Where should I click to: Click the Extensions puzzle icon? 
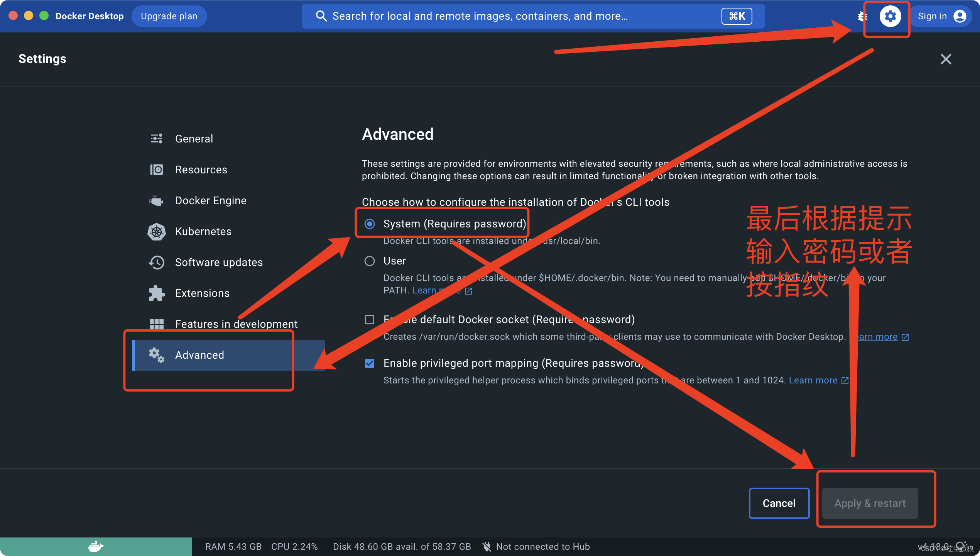(156, 293)
